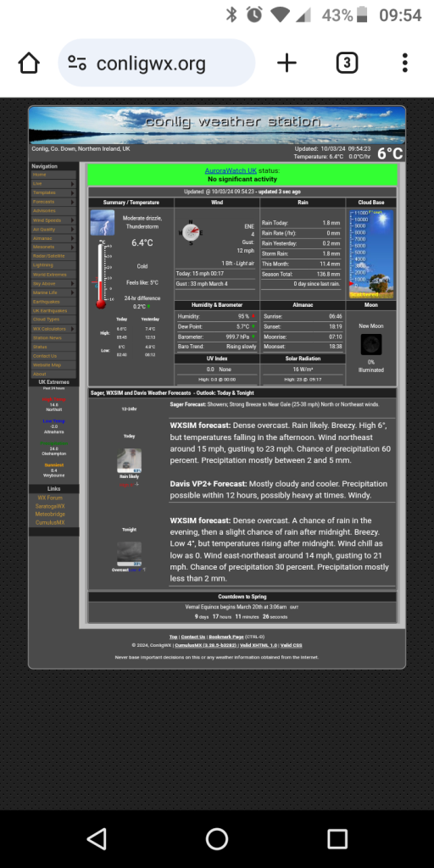Click the Humidity 95 % value

click(243, 316)
